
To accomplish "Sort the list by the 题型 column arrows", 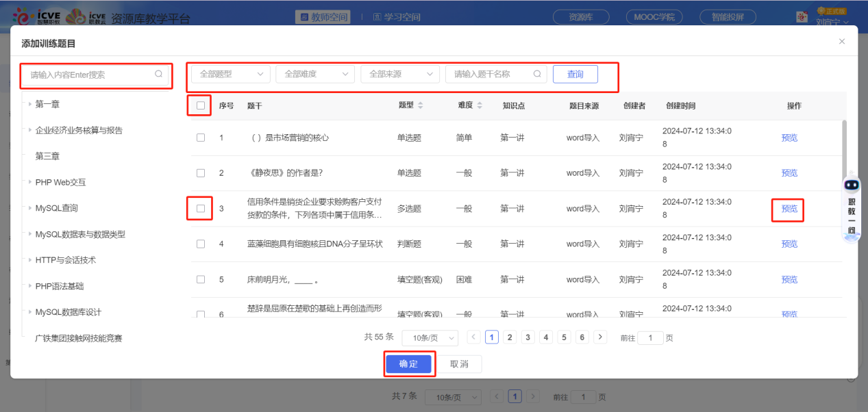I will point(421,105).
